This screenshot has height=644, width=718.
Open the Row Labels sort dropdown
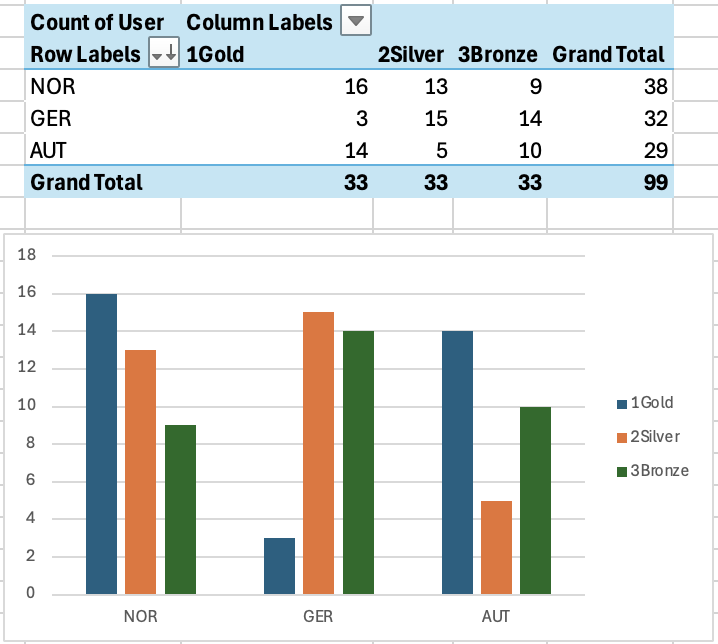163,55
